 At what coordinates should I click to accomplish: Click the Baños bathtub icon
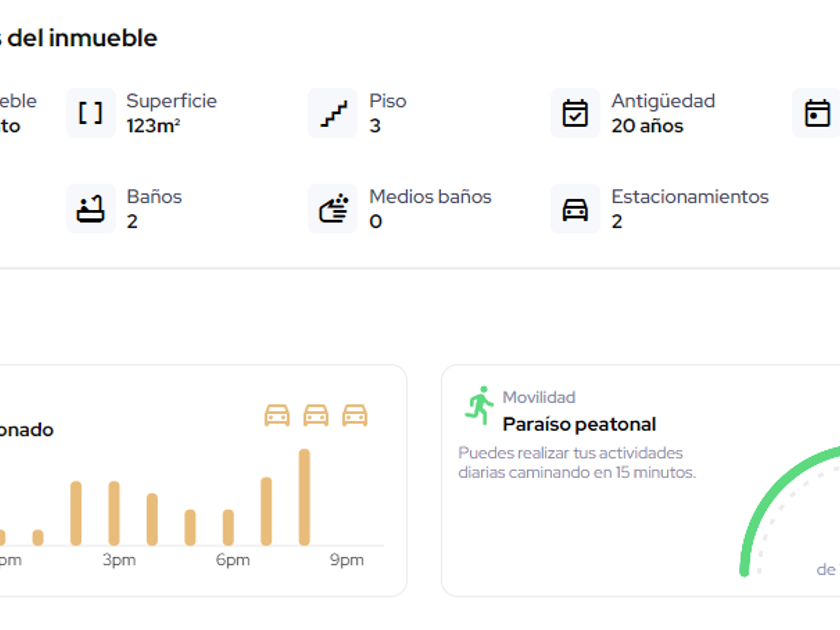[x=91, y=209]
